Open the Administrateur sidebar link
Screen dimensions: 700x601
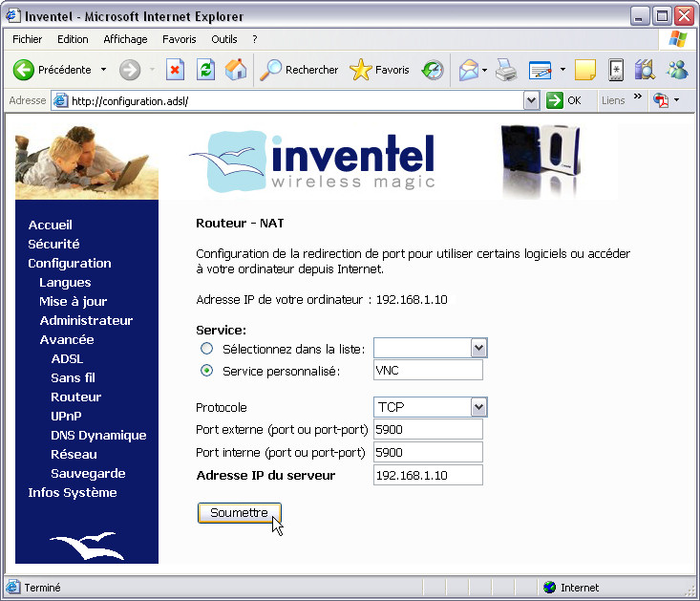[86, 321]
